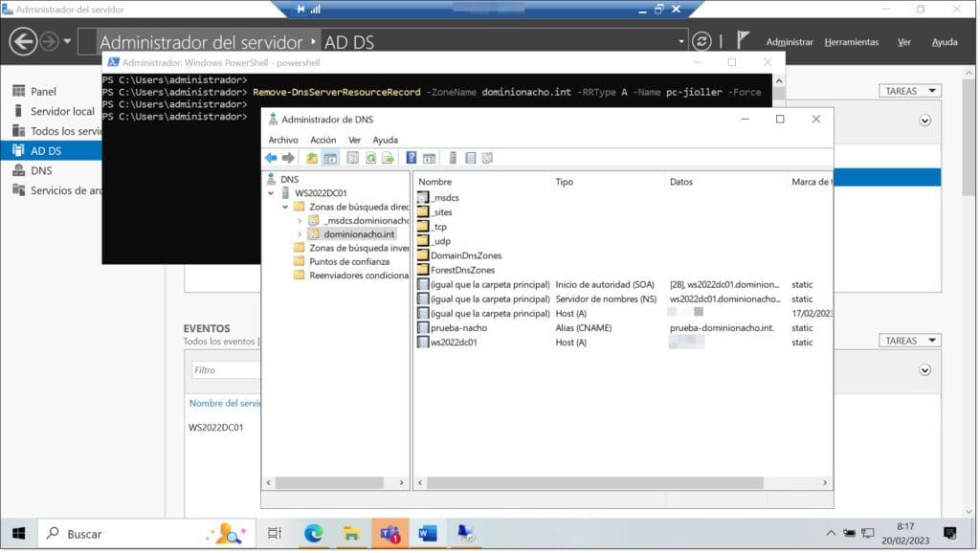This screenshot has width=980, height=553.
Task: Click the Nombre del servidor column link
Action: (x=225, y=403)
